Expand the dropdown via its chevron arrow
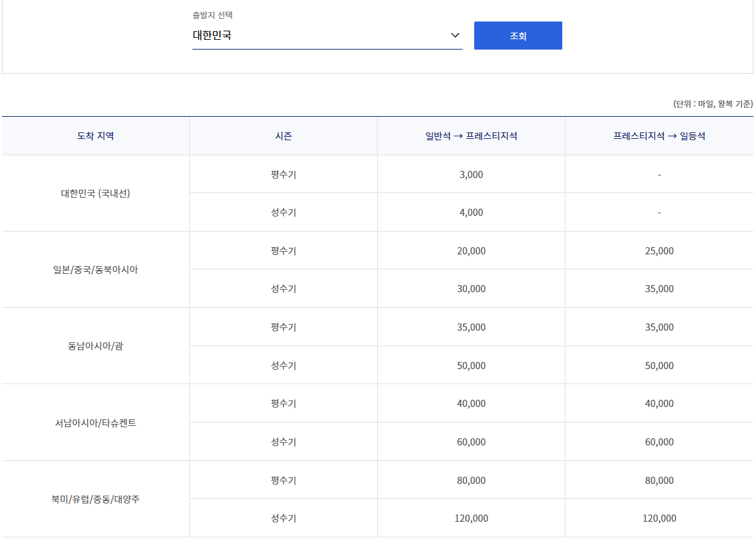 [455, 36]
